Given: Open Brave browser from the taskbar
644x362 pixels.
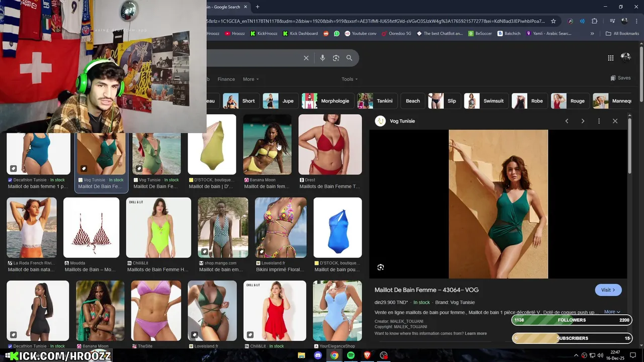Looking at the screenshot, I should (367, 355).
